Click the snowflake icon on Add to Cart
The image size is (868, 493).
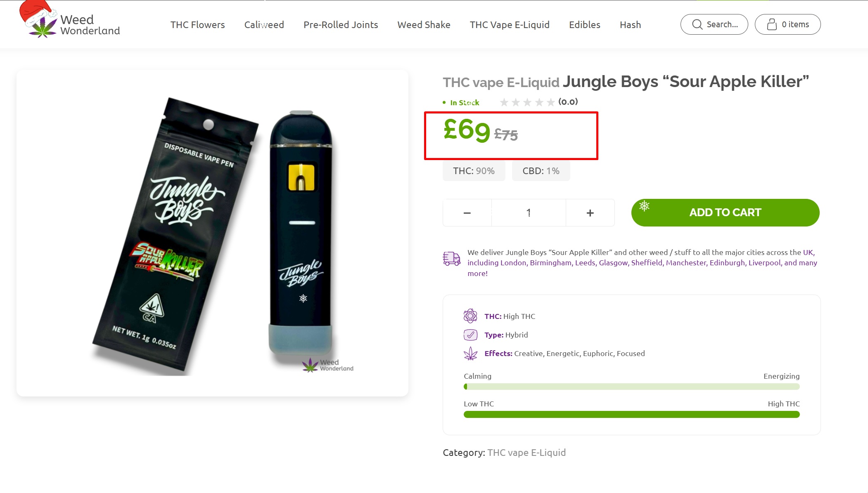point(644,205)
